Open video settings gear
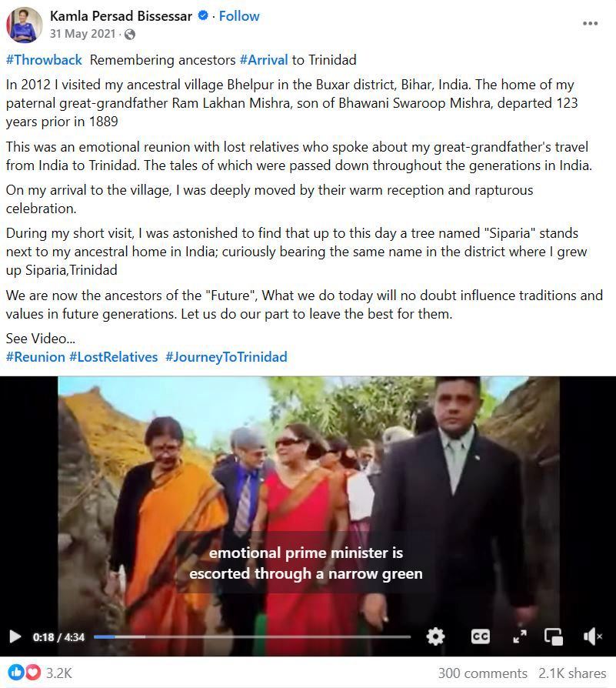This screenshot has width=616, height=688. click(435, 636)
